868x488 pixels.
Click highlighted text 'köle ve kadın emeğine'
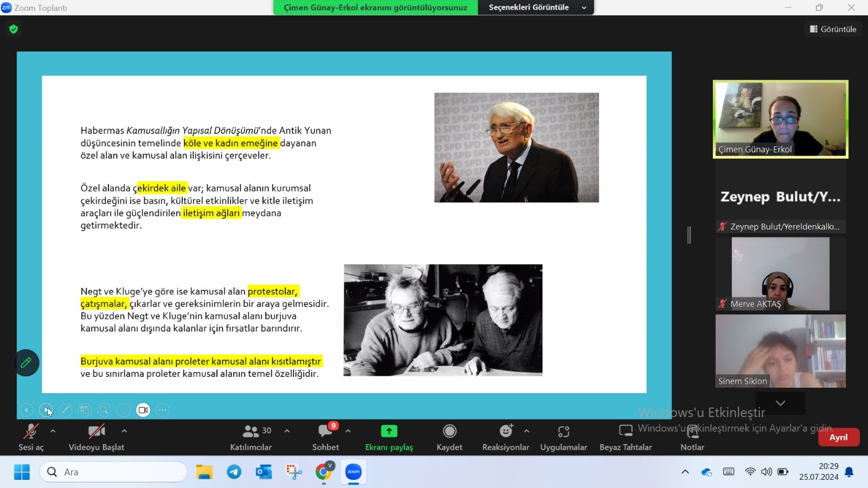[x=231, y=143]
